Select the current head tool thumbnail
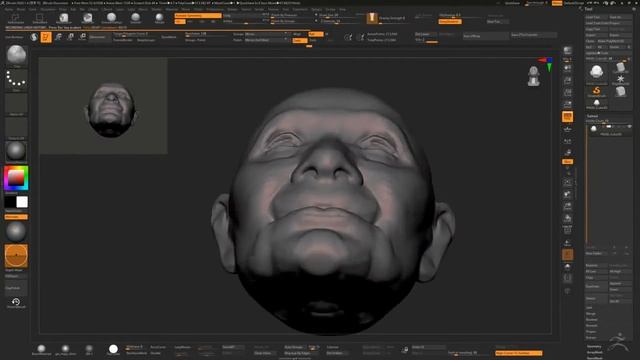640x360 pixels. coord(596,72)
